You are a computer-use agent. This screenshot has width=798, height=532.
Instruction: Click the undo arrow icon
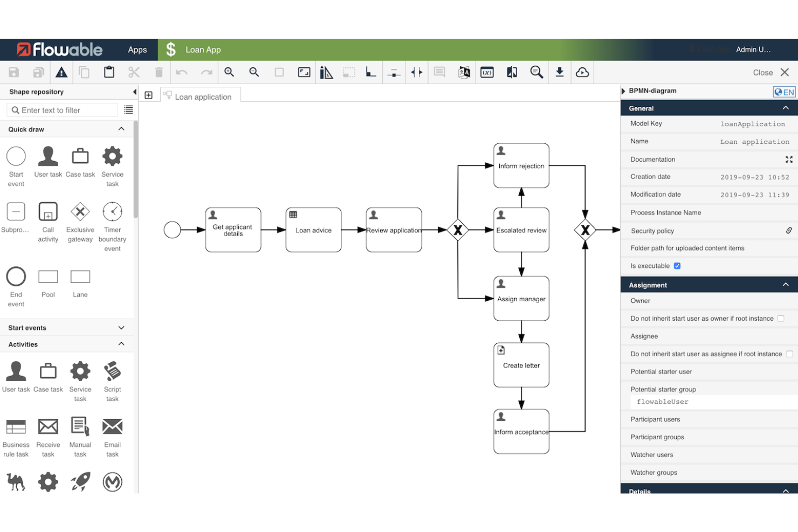click(x=182, y=72)
